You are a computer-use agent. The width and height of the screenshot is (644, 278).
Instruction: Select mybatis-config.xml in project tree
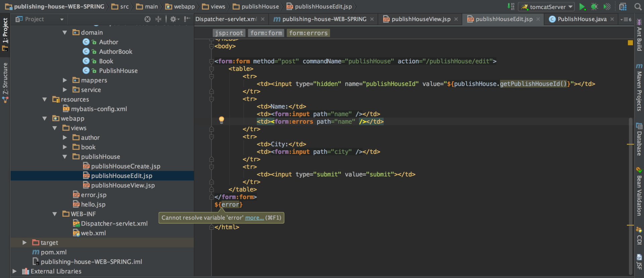coord(99,109)
